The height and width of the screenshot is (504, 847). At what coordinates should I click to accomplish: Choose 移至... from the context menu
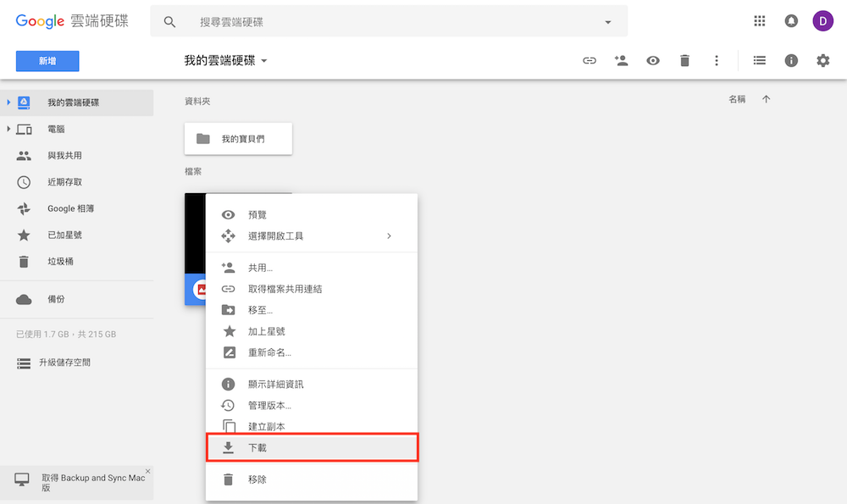point(312,310)
